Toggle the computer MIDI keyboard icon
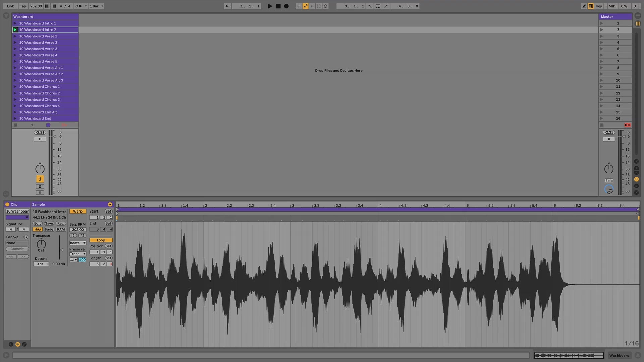 click(x=591, y=6)
